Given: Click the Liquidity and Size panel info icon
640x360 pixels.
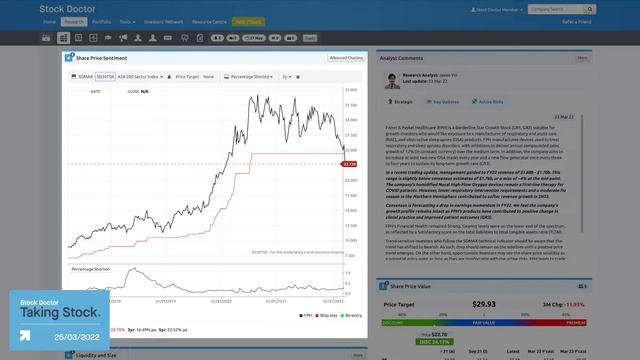Looking at the screenshot, I should (x=69, y=354).
